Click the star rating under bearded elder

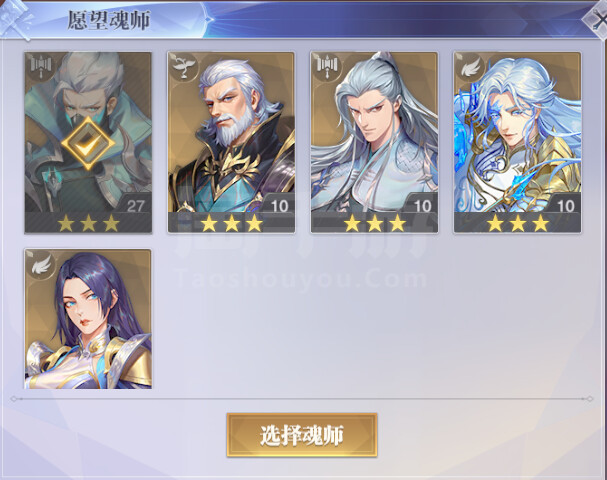(232, 223)
